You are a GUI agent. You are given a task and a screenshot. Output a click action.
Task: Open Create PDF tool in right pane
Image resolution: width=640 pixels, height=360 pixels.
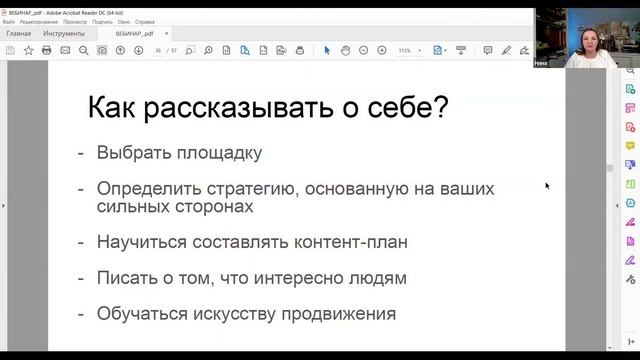630,89
